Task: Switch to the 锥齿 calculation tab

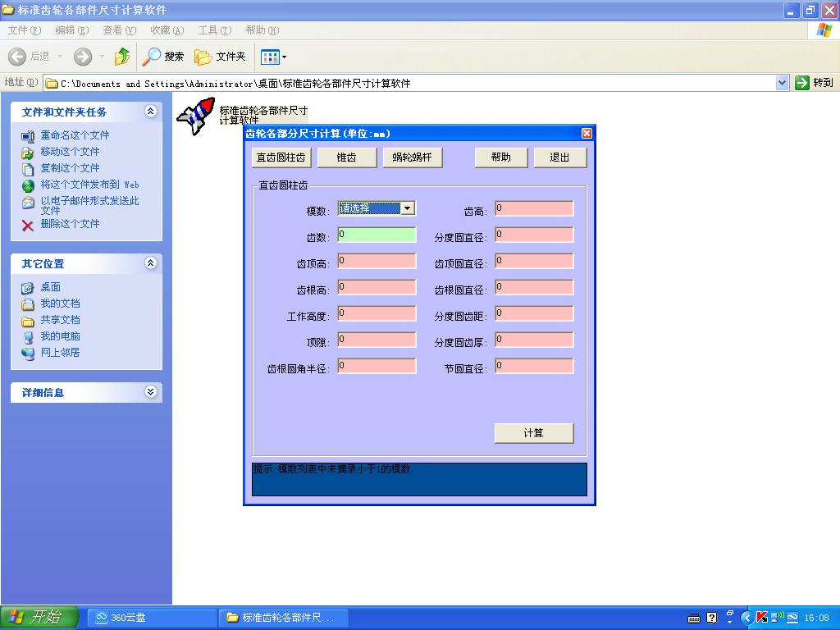Action: coord(346,157)
